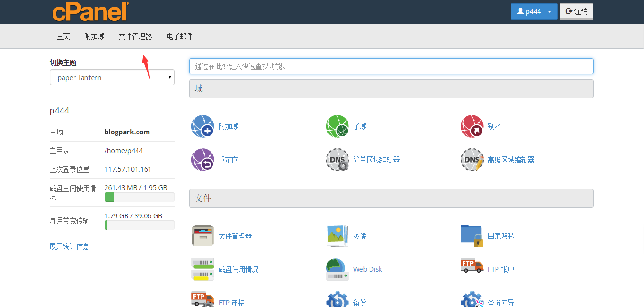Screen dimensions: 644x307
Task: Expand the paper_lantern theme dropdown
Action: pyautogui.click(x=112, y=77)
